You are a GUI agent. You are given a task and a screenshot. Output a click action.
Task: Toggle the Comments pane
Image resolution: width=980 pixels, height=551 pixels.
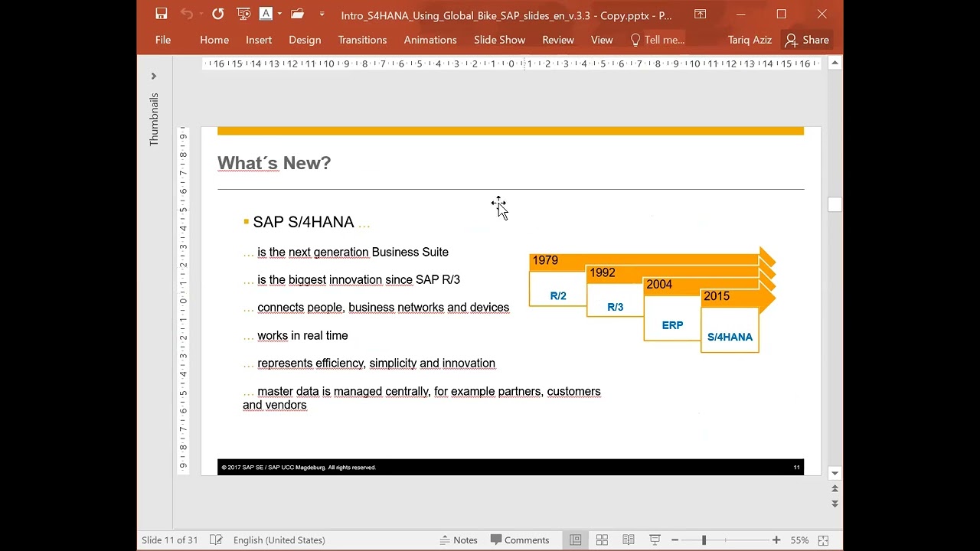pos(520,540)
